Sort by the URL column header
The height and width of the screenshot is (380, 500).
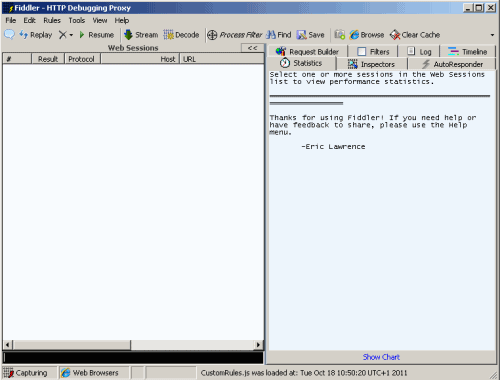(222, 59)
